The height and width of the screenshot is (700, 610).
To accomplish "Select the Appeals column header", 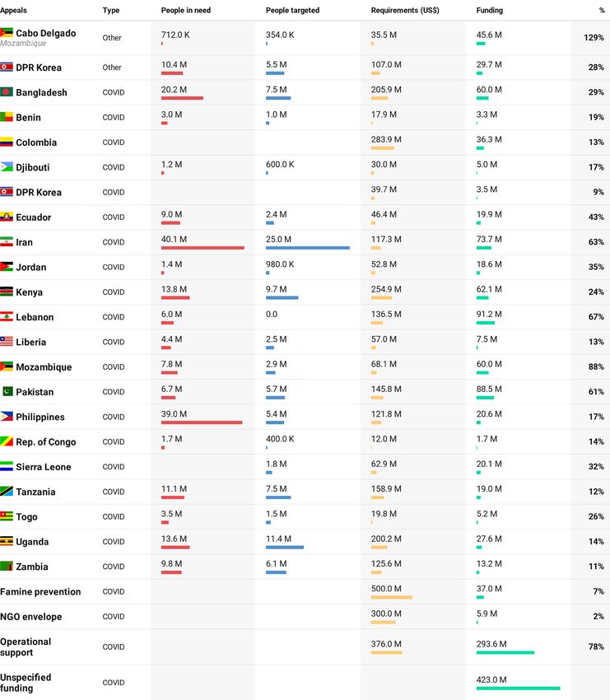I will click(x=13, y=10).
